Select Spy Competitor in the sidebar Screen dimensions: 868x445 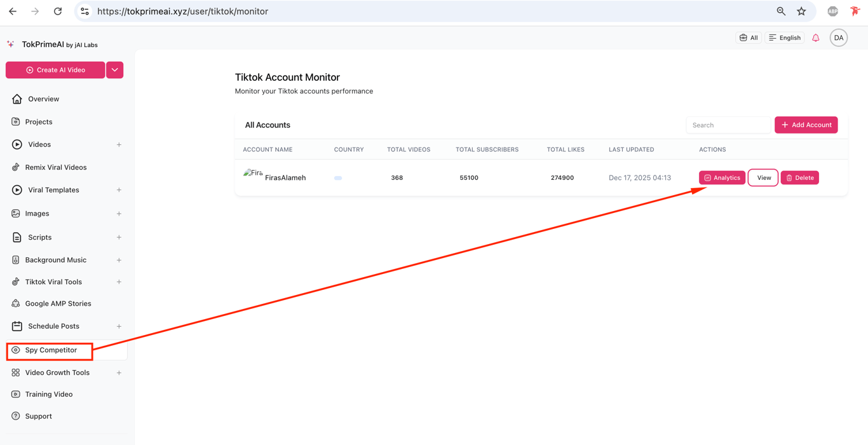coord(51,350)
